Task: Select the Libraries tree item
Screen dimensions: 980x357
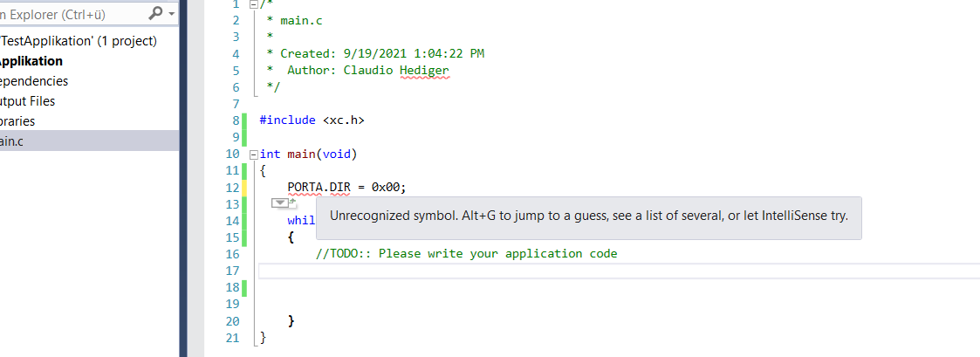Action: tap(17, 121)
